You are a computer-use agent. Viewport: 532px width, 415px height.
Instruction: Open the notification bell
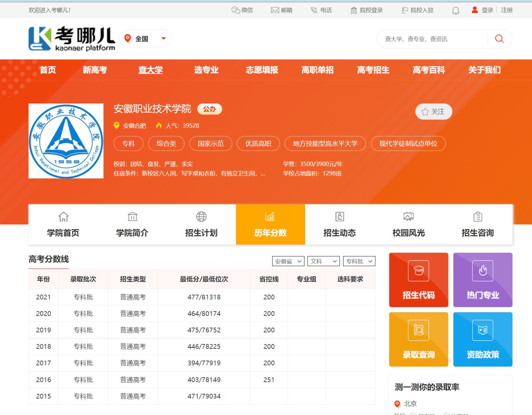(x=456, y=10)
